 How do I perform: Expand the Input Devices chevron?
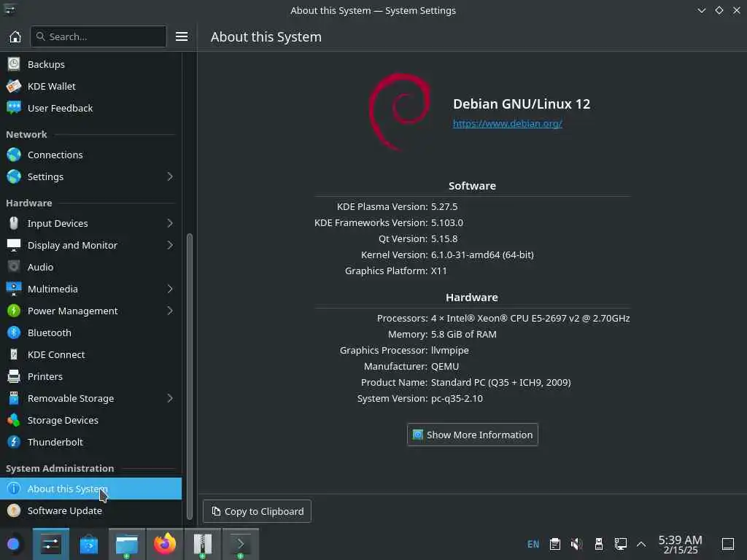pyautogui.click(x=170, y=223)
